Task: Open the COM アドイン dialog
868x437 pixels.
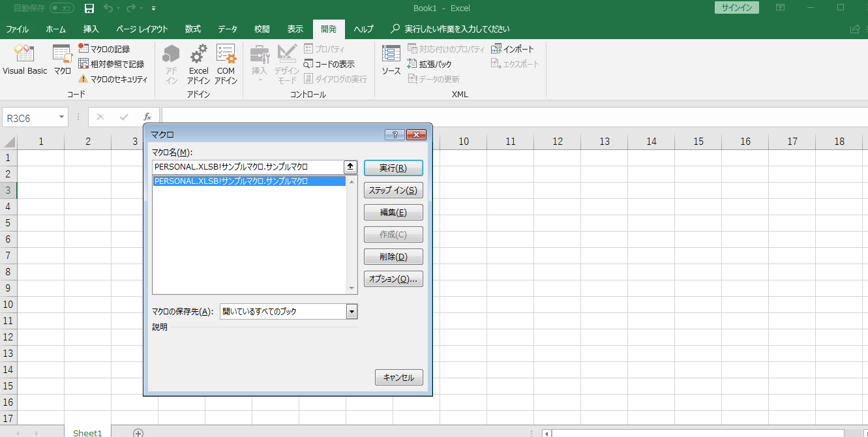Action: (x=226, y=63)
